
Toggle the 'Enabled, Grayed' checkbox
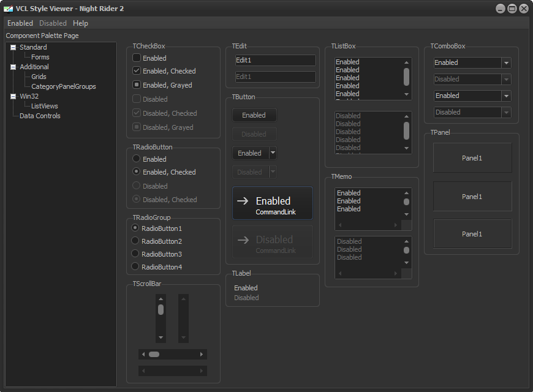point(136,85)
